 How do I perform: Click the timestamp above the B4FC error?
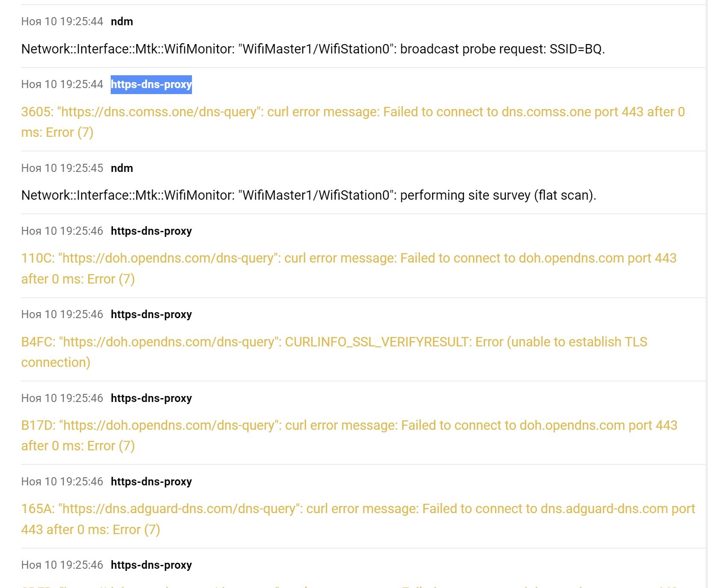[62, 314]
